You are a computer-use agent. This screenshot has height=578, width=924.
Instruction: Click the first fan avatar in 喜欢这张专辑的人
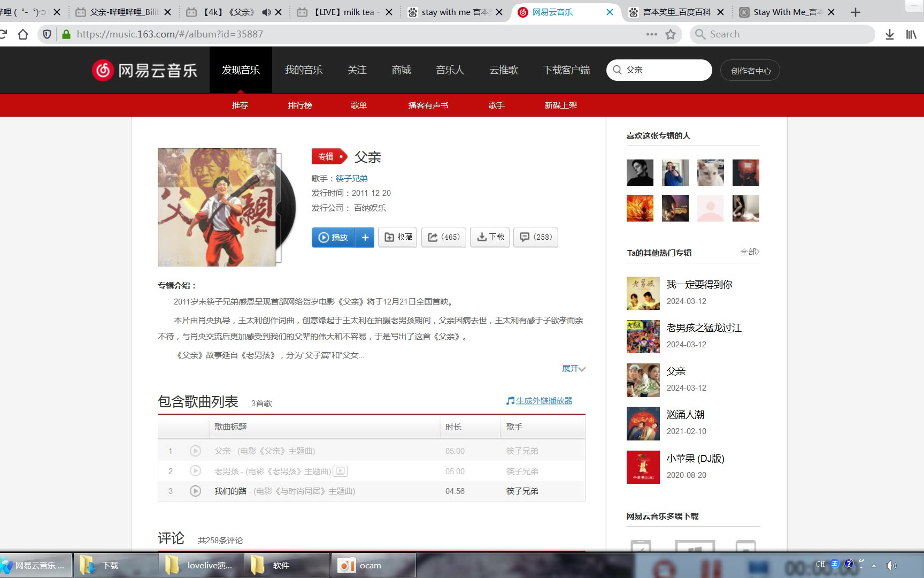tap(640, 173)
